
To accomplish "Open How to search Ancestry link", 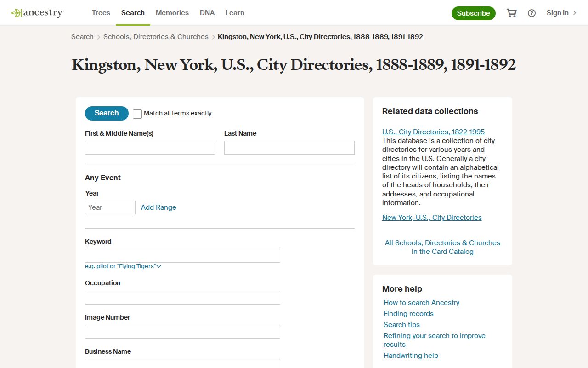I will coord(421,303).
